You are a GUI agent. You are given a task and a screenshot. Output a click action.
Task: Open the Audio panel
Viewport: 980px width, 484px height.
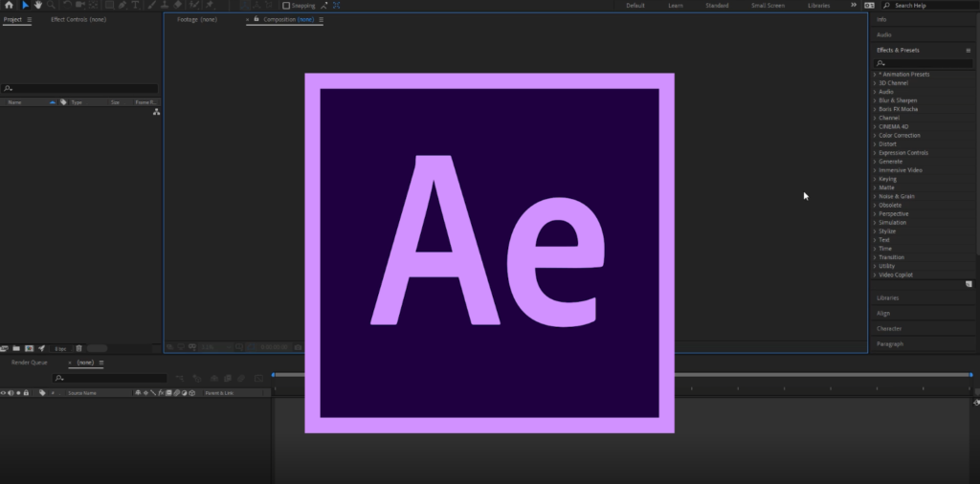tap(883, 35)
